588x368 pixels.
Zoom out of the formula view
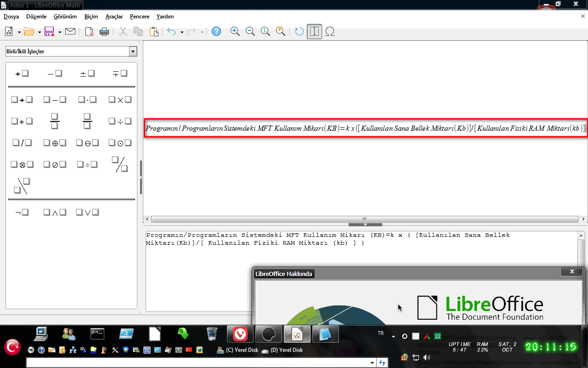tap(250, 31)
